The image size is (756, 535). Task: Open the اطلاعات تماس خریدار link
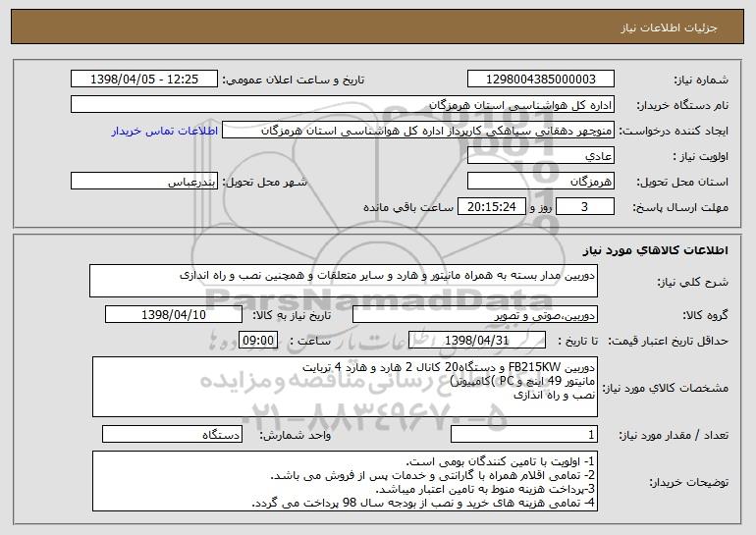click(x=164, y=131)
